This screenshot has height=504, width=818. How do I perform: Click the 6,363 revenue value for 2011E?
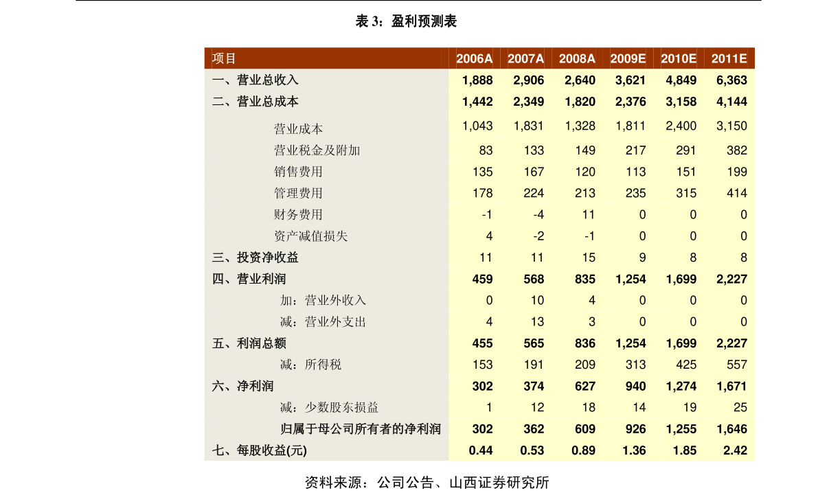tap(731, 80)
